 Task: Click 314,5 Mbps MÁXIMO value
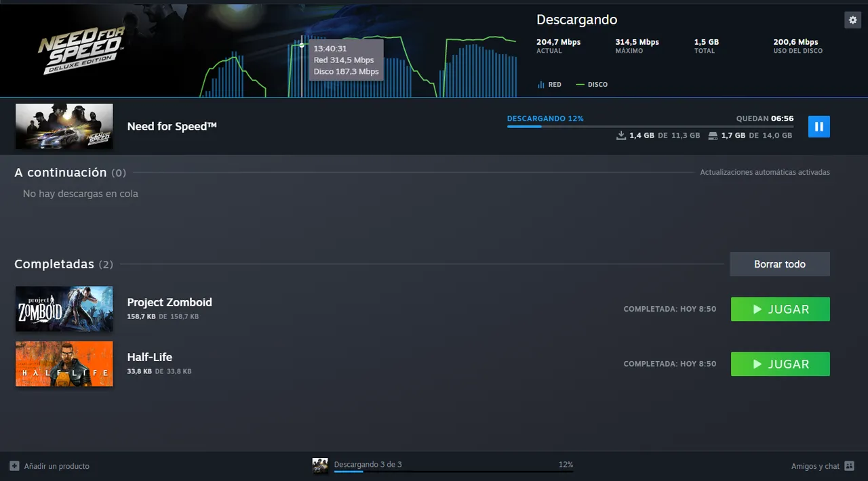coord(637,42)
